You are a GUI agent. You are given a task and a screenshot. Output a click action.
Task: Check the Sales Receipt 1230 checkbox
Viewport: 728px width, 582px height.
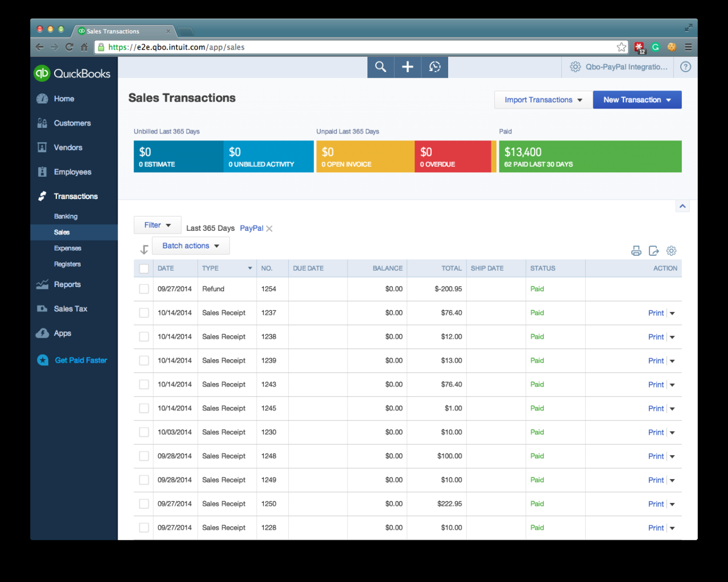click(144, 433)
